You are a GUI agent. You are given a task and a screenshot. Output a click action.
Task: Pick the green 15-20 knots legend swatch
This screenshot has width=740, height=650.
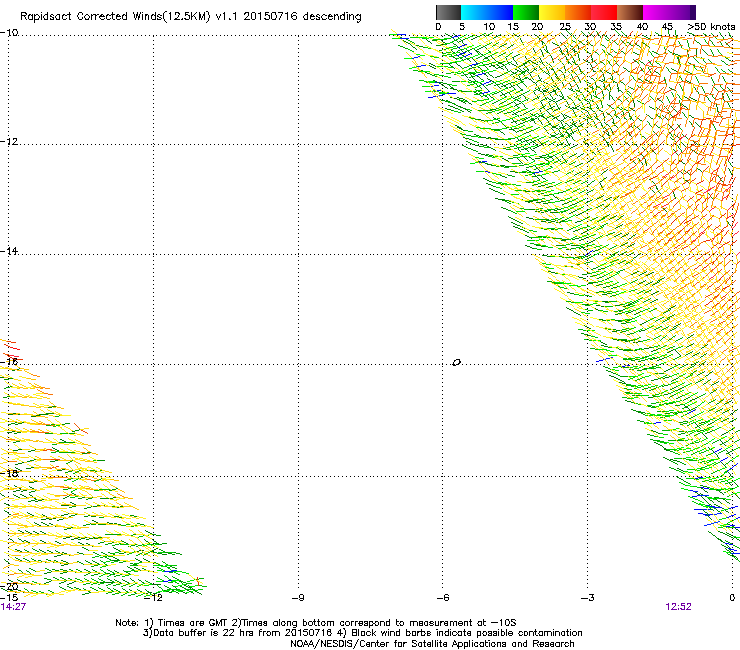click(x=526, y=12)
